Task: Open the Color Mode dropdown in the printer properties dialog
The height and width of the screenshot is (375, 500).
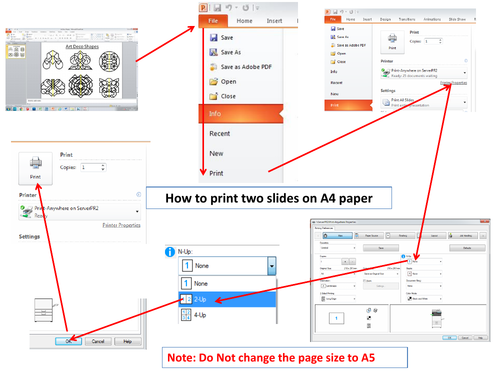Action: click(424, 299)
